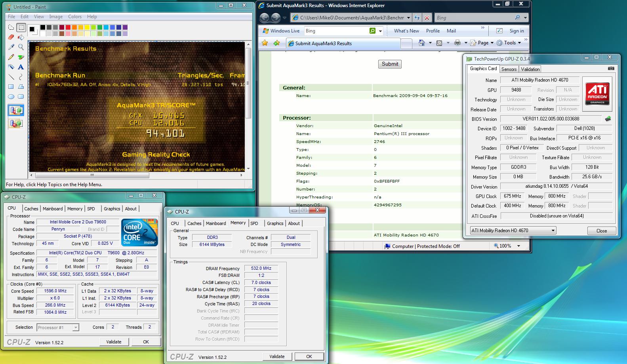Click Close in the GPU-Z window
This screenshot has height=364, width=627.
[601, 231]
